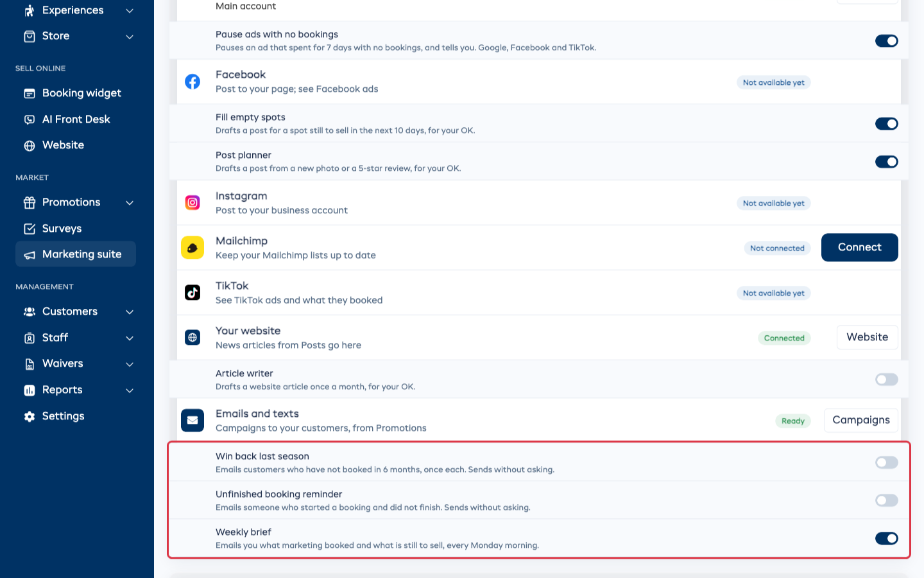Open the Settings page
The width and height of the screenshot is (924, 578).
click(76, 416)
